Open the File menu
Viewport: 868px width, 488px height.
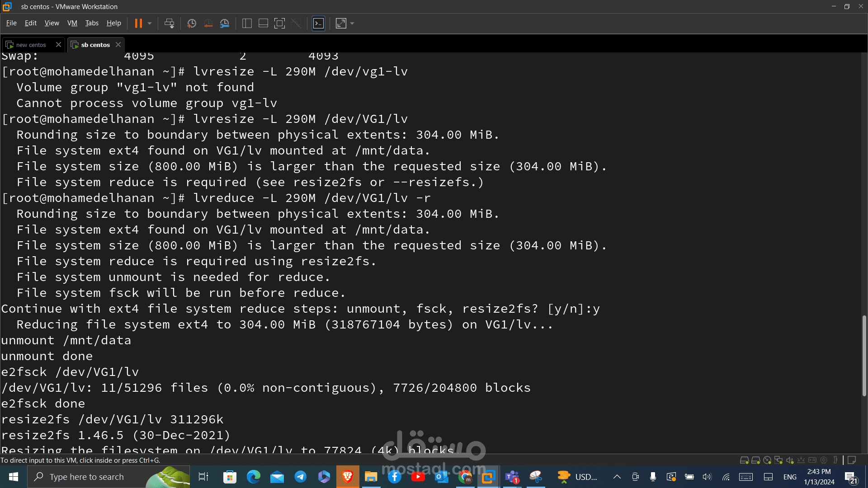[x=11, y=23]
